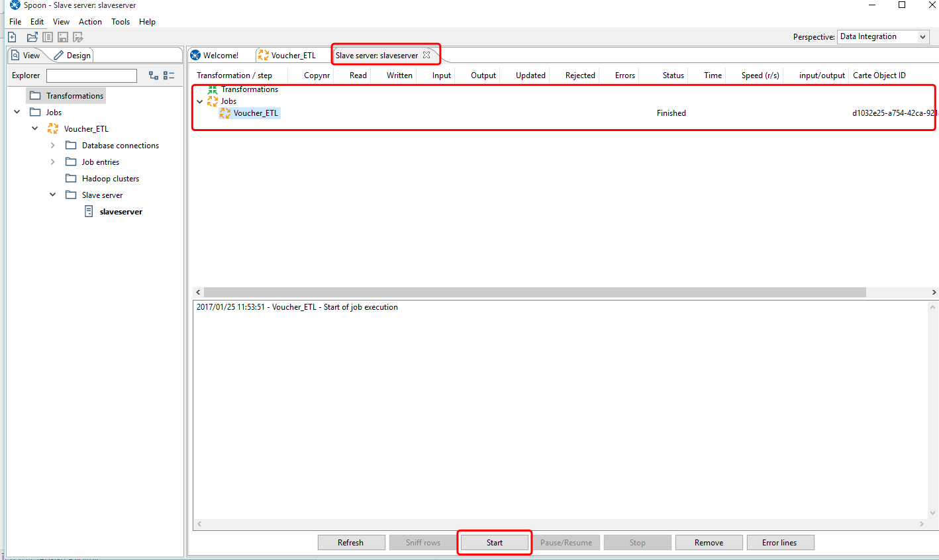Click the Pause/Resume button

pos(566,543)
